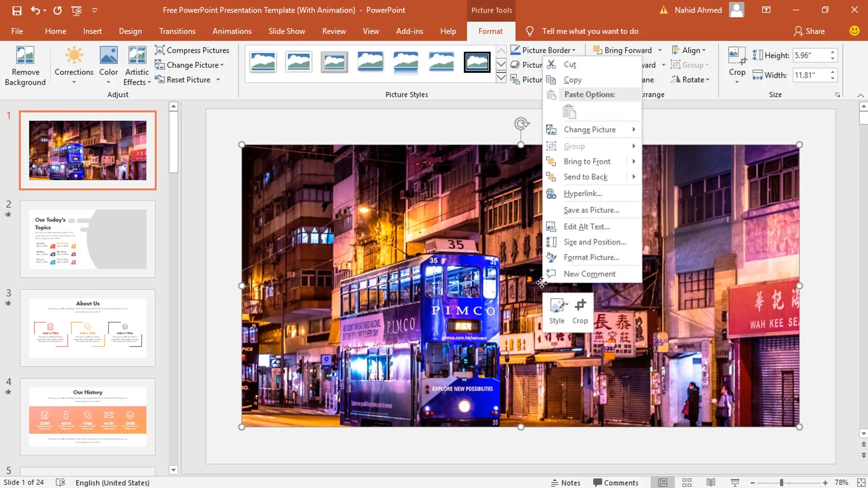Choose Save as Picture... in context menu
This screenshot has width=868, height=488.
pyautogui.click(x=592, y=211)
